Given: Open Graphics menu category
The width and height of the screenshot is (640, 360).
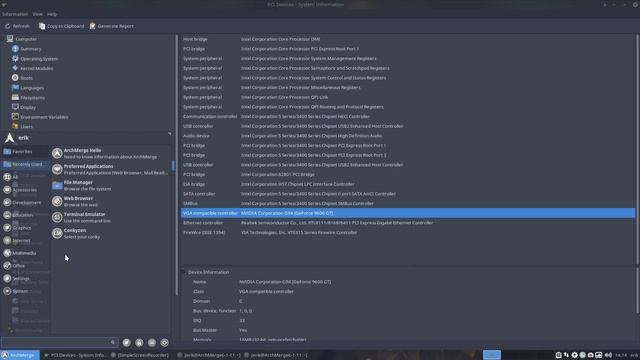Looking at the screenshot, I should 24,228.
